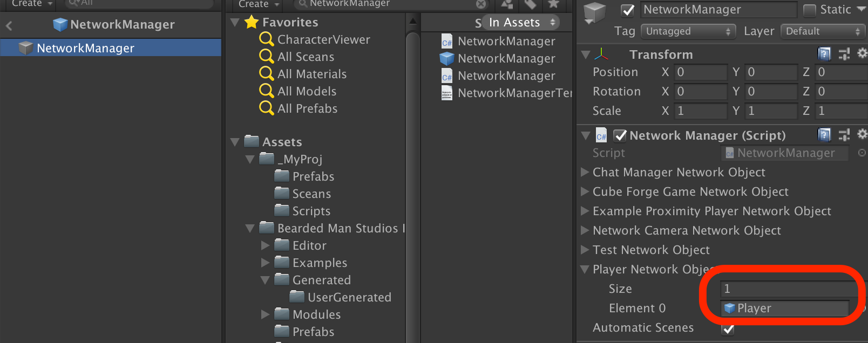Click the Transform axes icon

click(601, 54)
